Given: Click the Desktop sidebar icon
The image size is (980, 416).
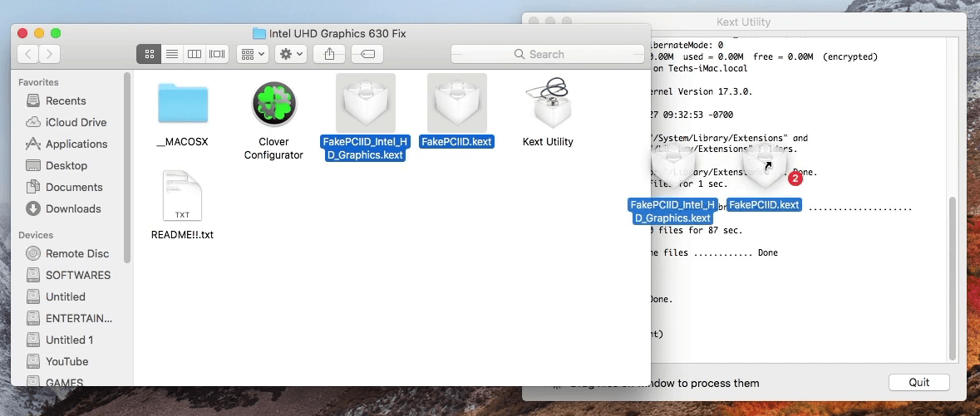Looking at the screenshot, I should [33, 165].
